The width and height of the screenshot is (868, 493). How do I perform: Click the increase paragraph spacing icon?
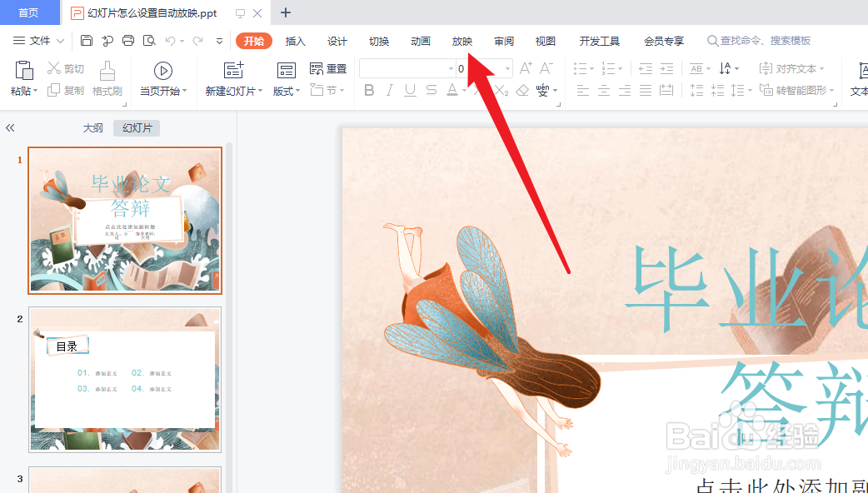pos(697,90)
